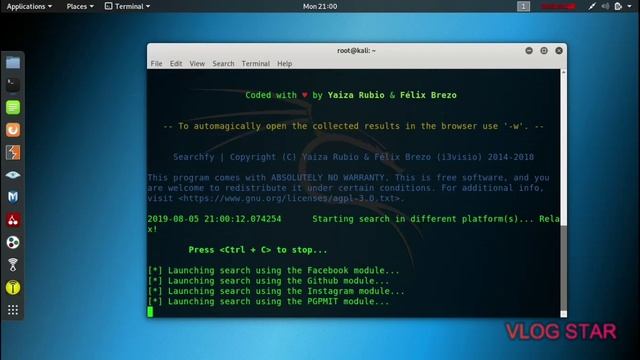640x360 pixels.
Task: Click the Searchfy copyright line
Action: 353,157
